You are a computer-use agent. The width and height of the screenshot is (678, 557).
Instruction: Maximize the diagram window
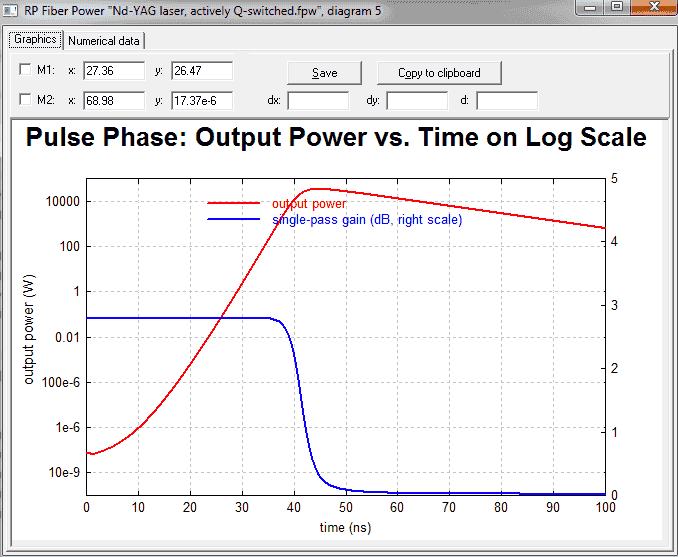point(617,7)
